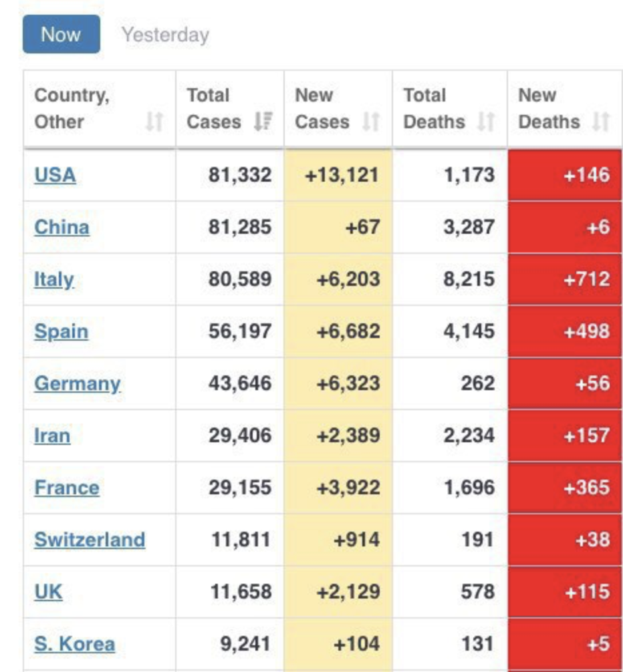Sort by New Deaths arrow icon
The height and width of the screenshot is (672, 623).
pyautogui.click(x=601, y=122)
